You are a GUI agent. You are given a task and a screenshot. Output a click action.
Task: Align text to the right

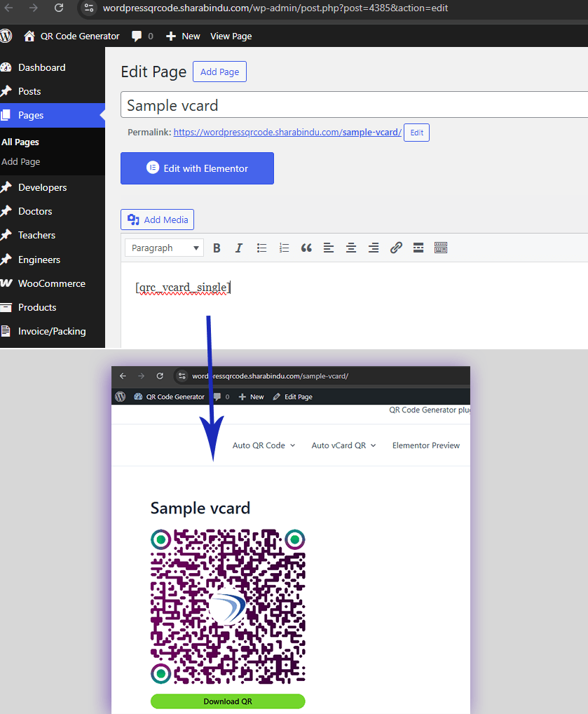click(374, 248)
